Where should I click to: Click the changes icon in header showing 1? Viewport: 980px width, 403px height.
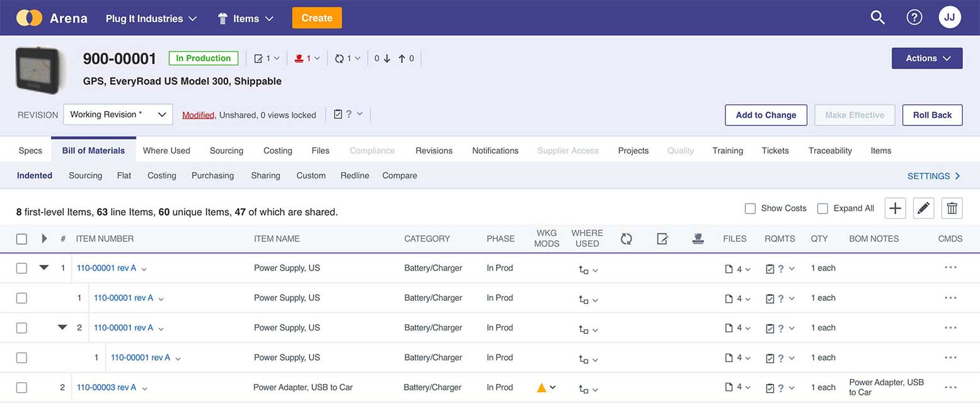tap(258, 59)
